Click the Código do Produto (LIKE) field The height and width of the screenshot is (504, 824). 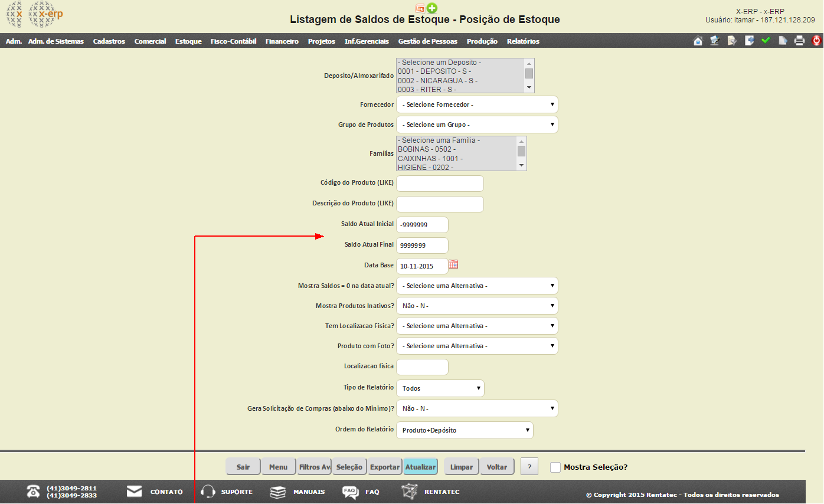(x=440, y=184)
